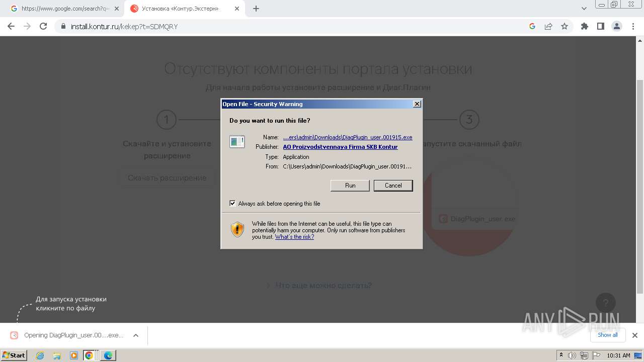Image resolution: width=644 pixels, height=362 pixels.
Task: Click the Скачать расширение button
Action: click(x=167, y=178)
